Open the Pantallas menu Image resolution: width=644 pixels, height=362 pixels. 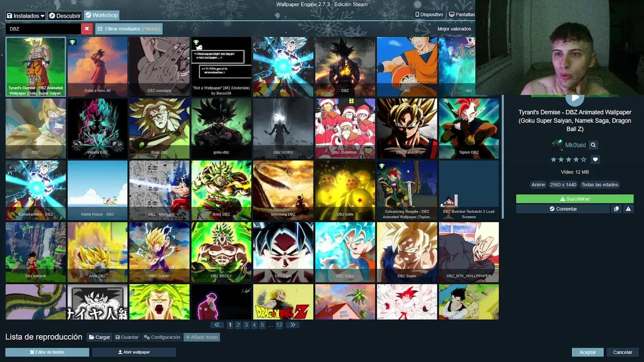pos(462,15)
